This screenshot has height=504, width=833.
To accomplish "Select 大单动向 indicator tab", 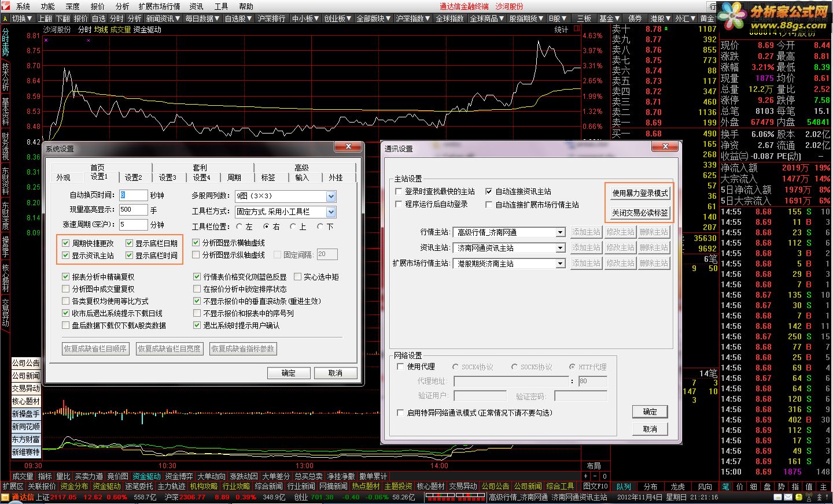I will tap(211, 476).
